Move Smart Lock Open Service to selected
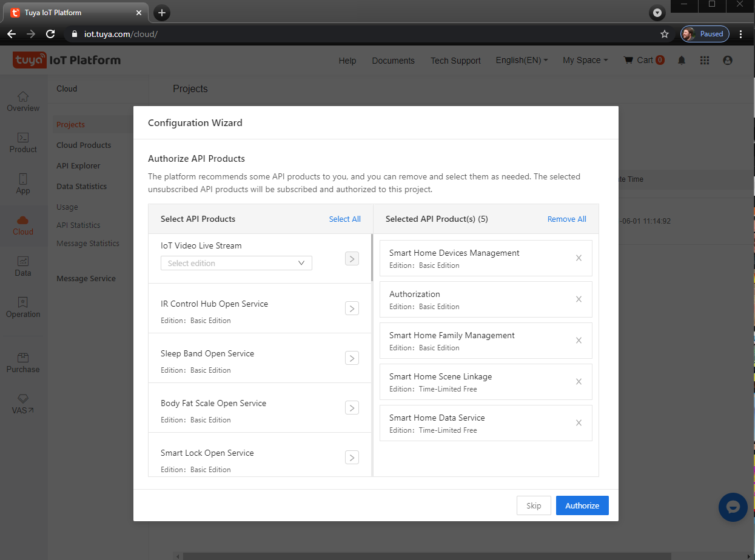Viewport: 755px width, 560px height. pyautogui.click(x=352, y=458)
